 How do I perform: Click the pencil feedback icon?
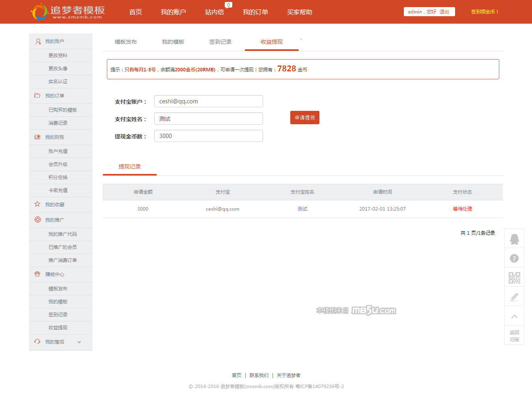pos(514,297)
